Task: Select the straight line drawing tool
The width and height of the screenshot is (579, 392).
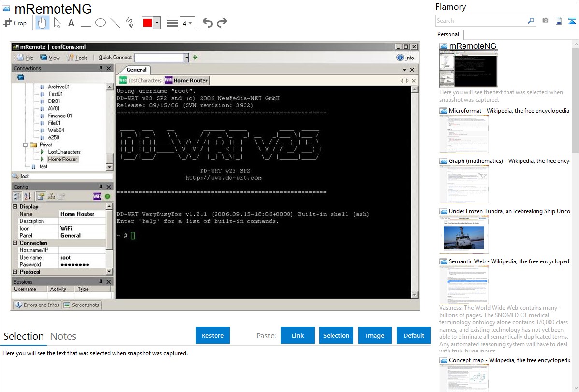Action: pyautogui.click(x=115, y=23)
